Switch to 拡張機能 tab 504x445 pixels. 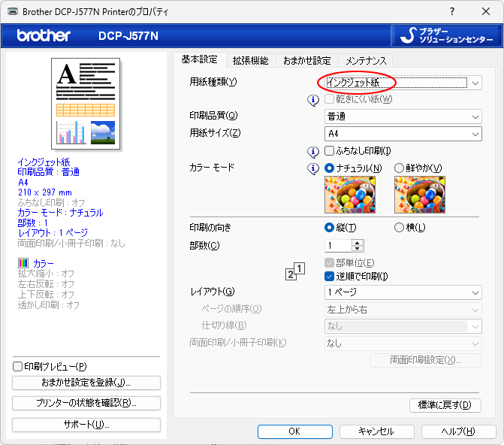click(x=250, y=60)
